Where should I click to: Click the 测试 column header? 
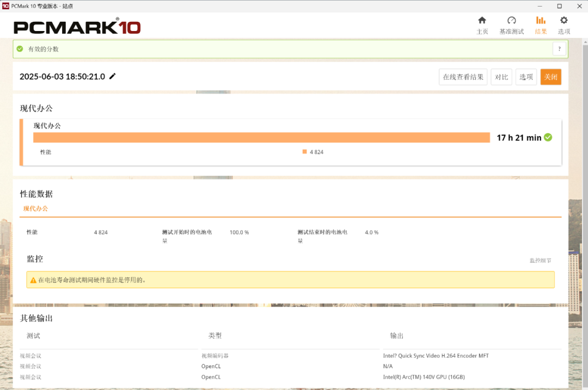(x=33, y=336)
